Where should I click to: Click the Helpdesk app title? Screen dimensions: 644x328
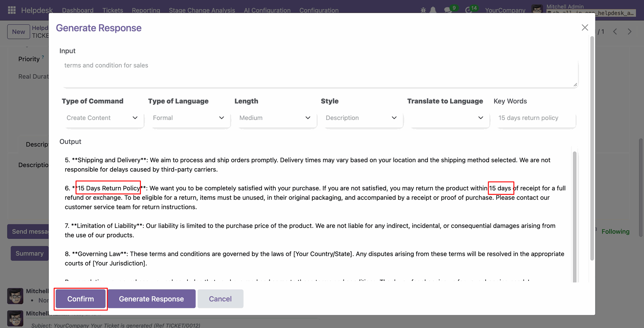(x=37, y=10)
